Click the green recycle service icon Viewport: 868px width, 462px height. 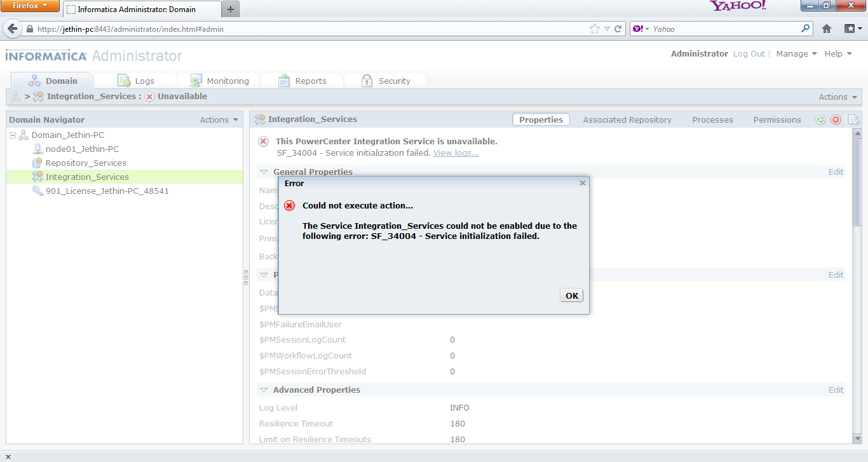pos(820,119)
